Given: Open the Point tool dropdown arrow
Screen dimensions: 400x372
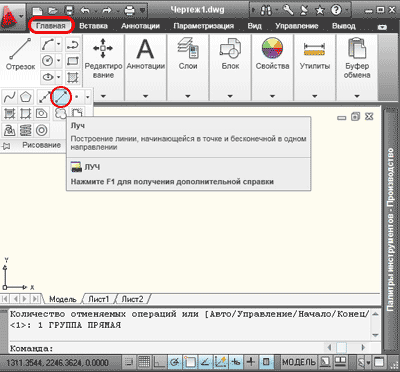Looking at the screenshot, I should click(x=87, y=97).
